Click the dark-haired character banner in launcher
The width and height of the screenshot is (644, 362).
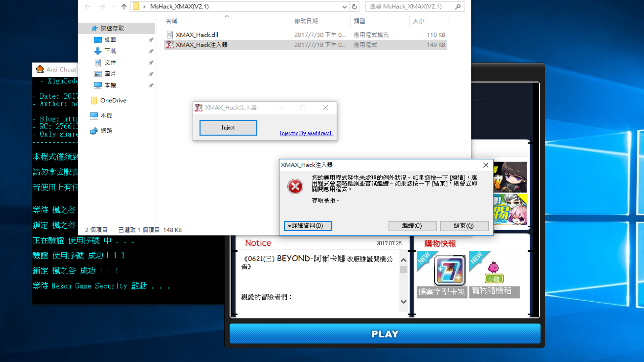(510, 177)
